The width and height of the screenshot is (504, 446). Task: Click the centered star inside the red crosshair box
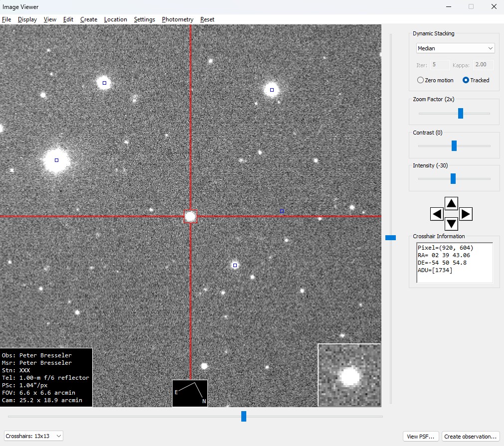coord(190,216)
